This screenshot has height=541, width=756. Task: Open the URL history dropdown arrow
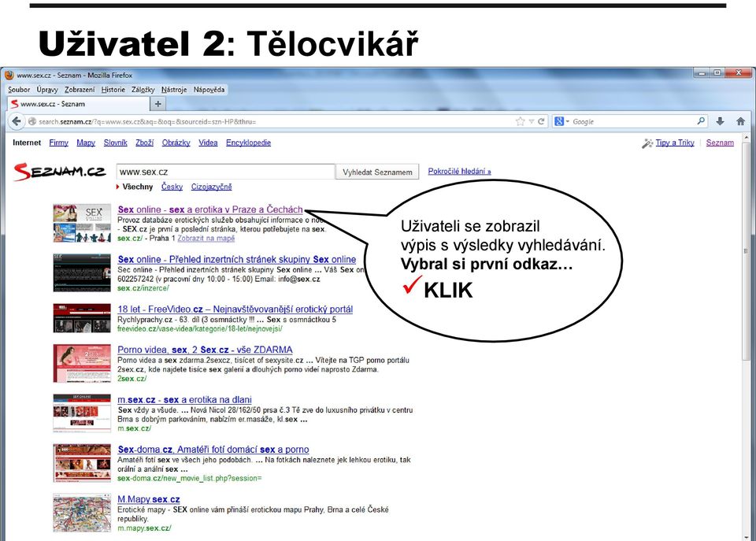pos(532,121)
